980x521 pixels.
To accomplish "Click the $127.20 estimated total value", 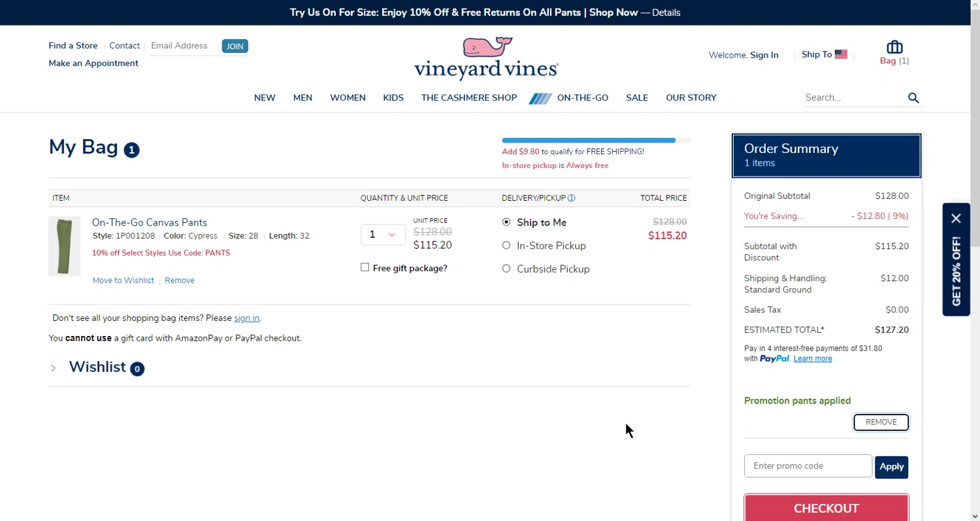I will (x=892, y=330).
